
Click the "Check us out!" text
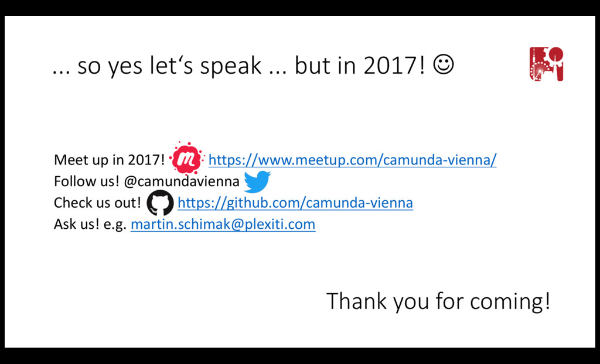[98, 202]
